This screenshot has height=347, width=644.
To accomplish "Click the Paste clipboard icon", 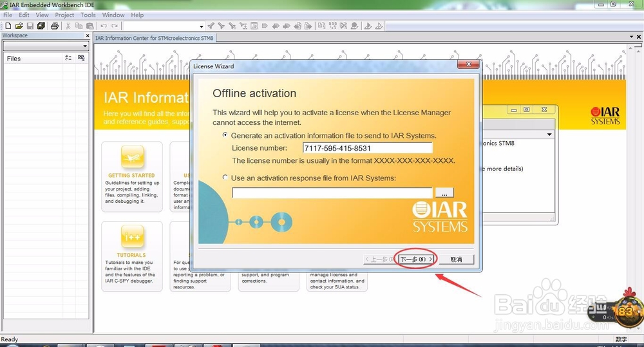I will pos(90,26).
